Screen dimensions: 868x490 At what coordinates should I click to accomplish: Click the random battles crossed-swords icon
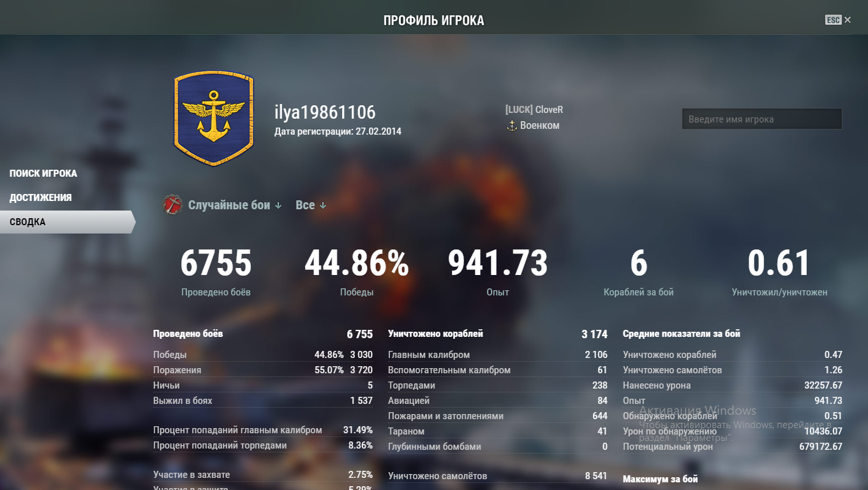[x=173, y=205]
